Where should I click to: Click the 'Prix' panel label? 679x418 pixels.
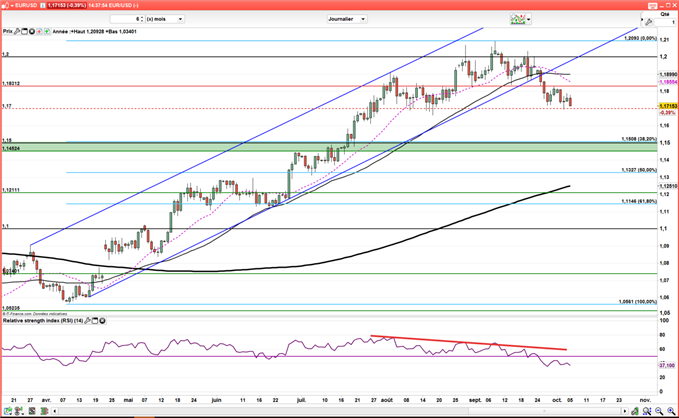click(x=7, y=31)
